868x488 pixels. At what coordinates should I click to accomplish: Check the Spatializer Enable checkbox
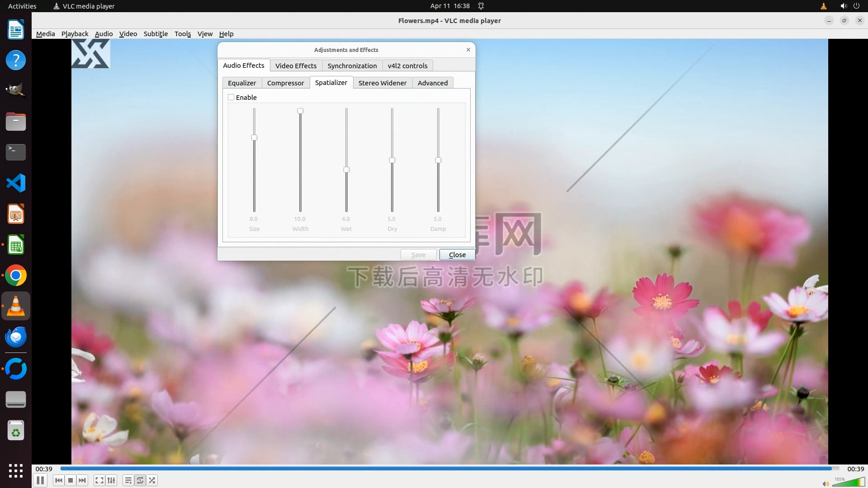click(231, 97)
